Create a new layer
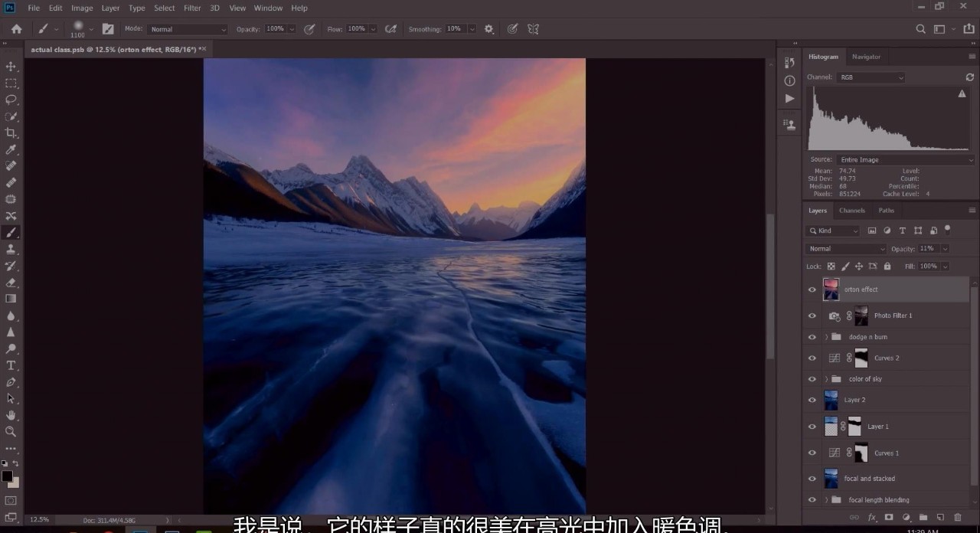The image size is (980, 533). tap(940, 518)
